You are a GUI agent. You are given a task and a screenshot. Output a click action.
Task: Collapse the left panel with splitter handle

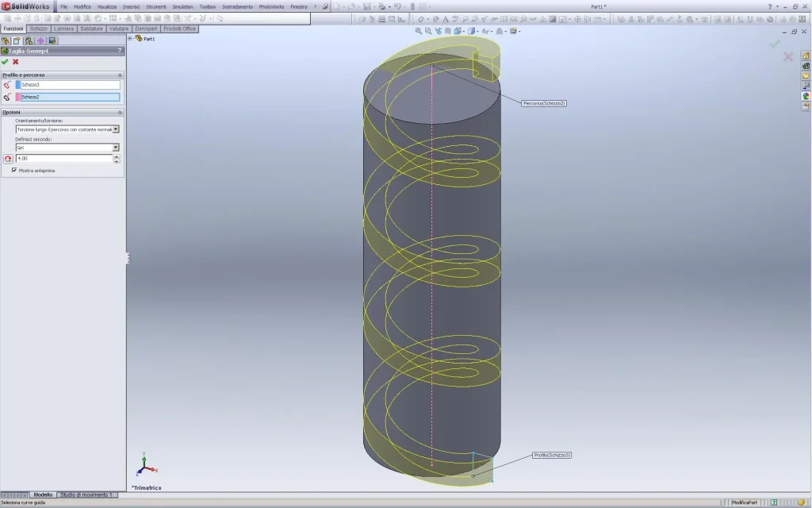coord(128,258)
